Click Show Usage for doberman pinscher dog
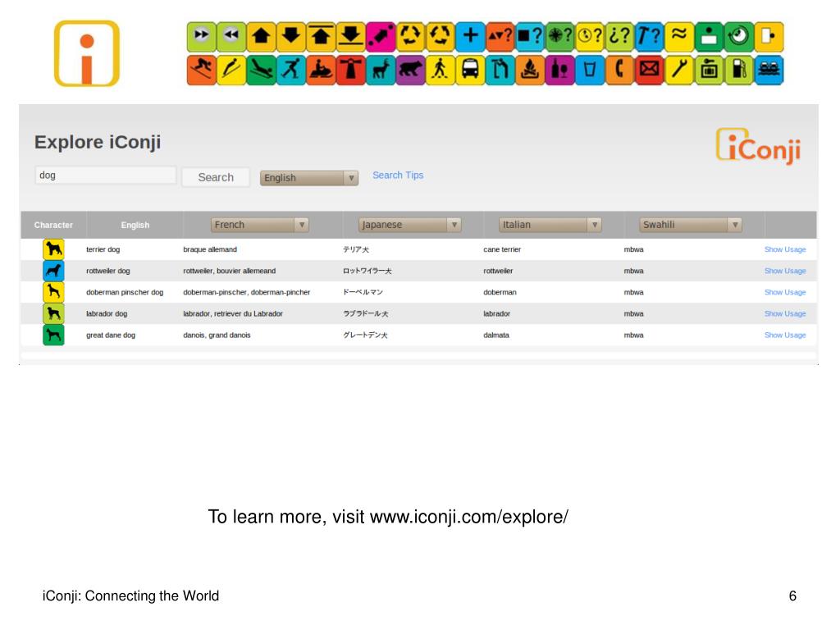The height and width of the screenshot is (630, 840). [x=785, y=292]
